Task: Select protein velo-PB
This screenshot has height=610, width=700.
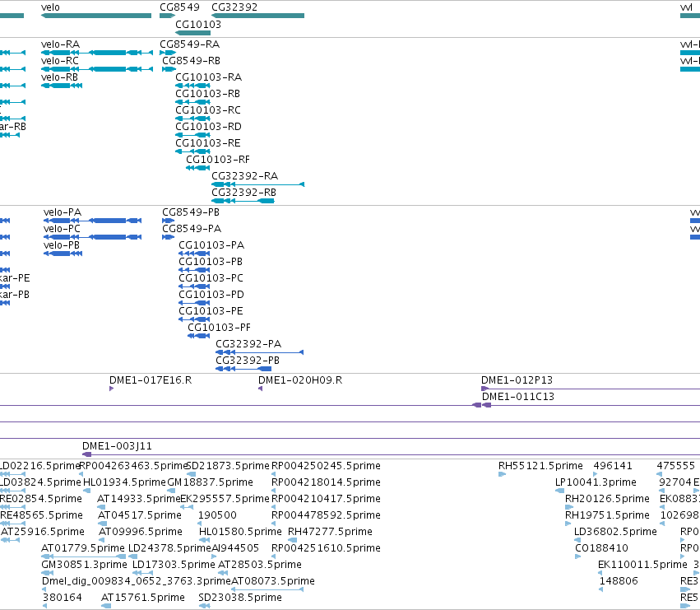Action: pyautogui.click(x=63, y=254)
